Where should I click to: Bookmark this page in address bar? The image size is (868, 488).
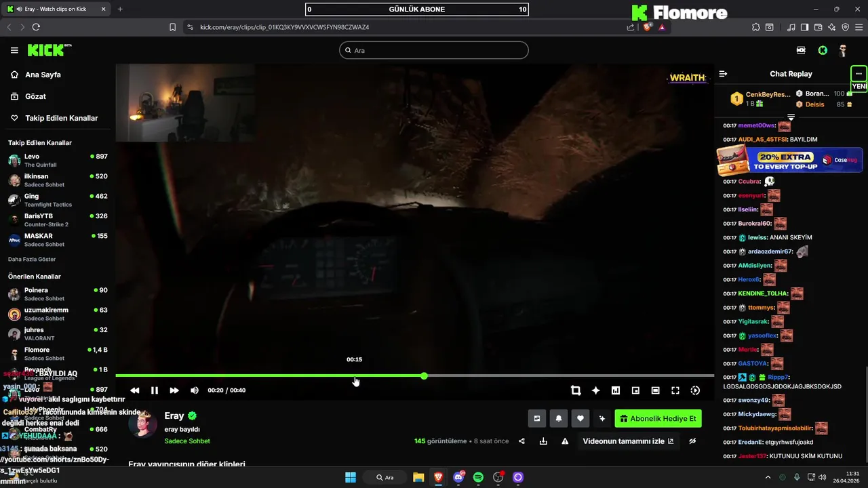pos(172,27)
